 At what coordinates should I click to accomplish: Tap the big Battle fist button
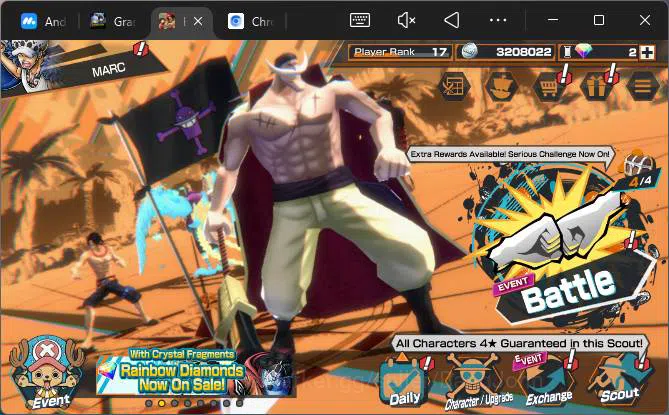tap(563, 247)
